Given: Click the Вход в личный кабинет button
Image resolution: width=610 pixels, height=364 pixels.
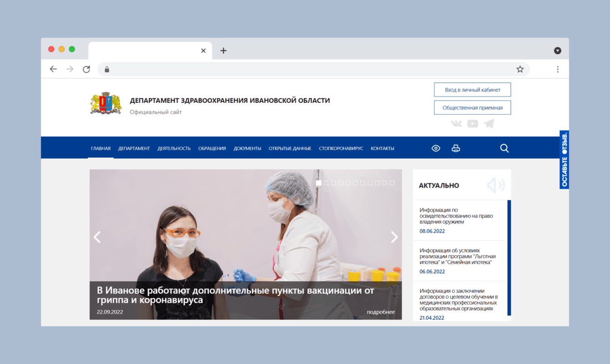Looking at the screenshot, I should pyautogui.click(x=472, y=89).
